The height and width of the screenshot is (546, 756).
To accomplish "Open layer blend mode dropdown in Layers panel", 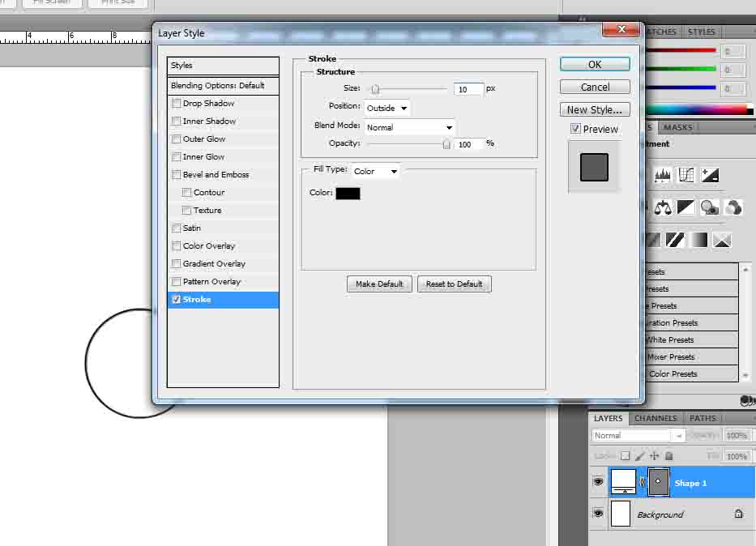I will (639, 436).
